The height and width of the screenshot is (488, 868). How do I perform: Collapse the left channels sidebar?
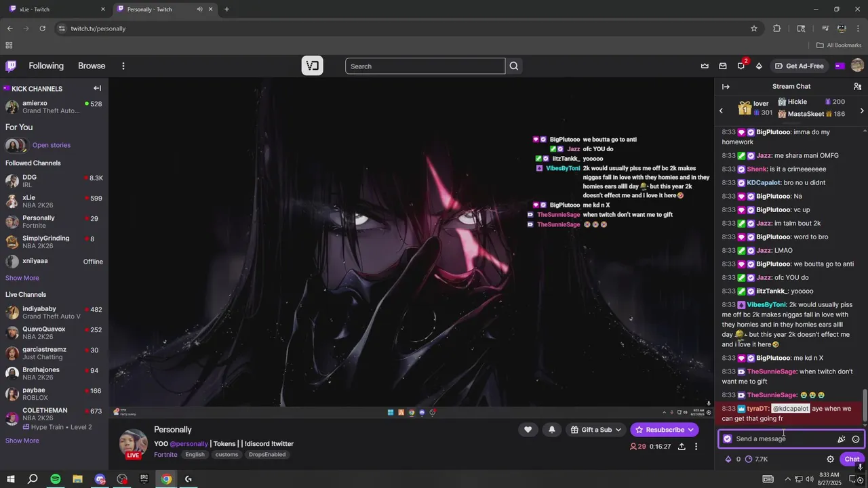pyautogui.click(x=97, y=88)
